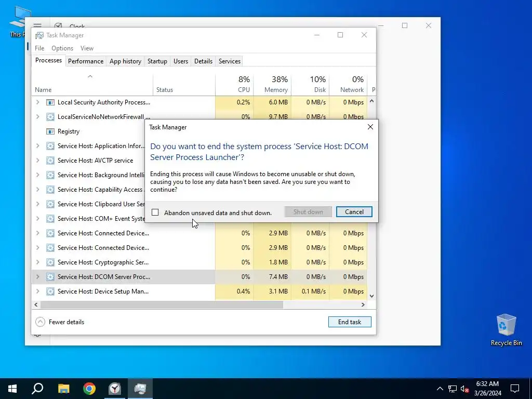
Task: Expand LocalServiceNoNetworkFirewall row
Action: point(37,117)
